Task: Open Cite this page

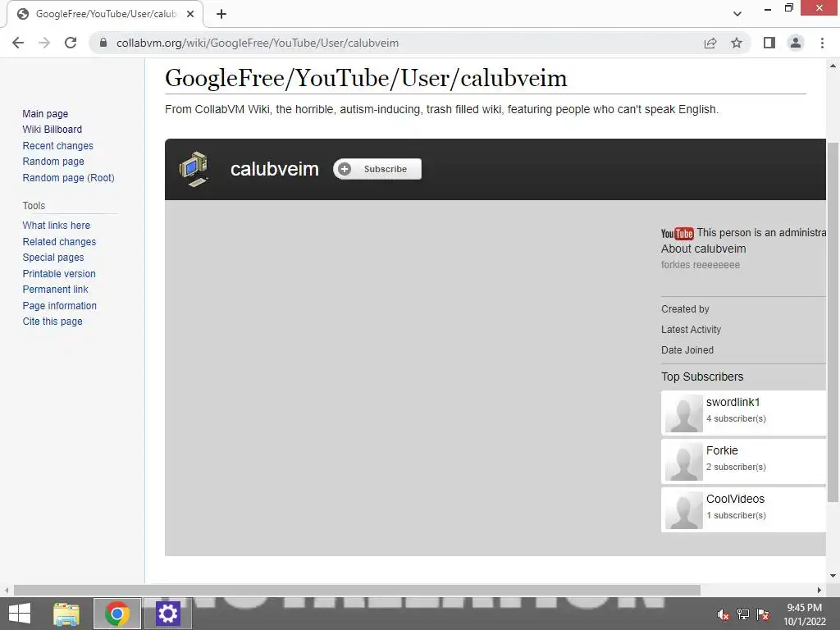Action: (x=52, y=322)
